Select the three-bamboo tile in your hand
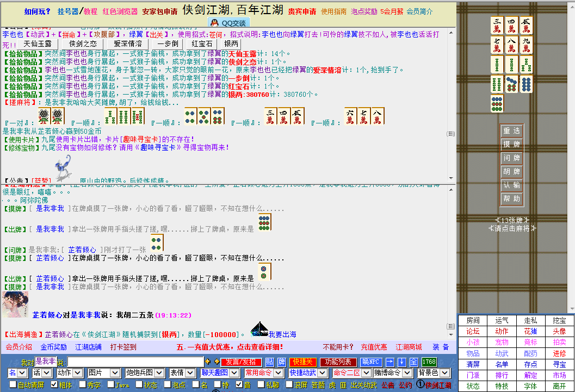This screenshot has width=575, height=392. 526,64
